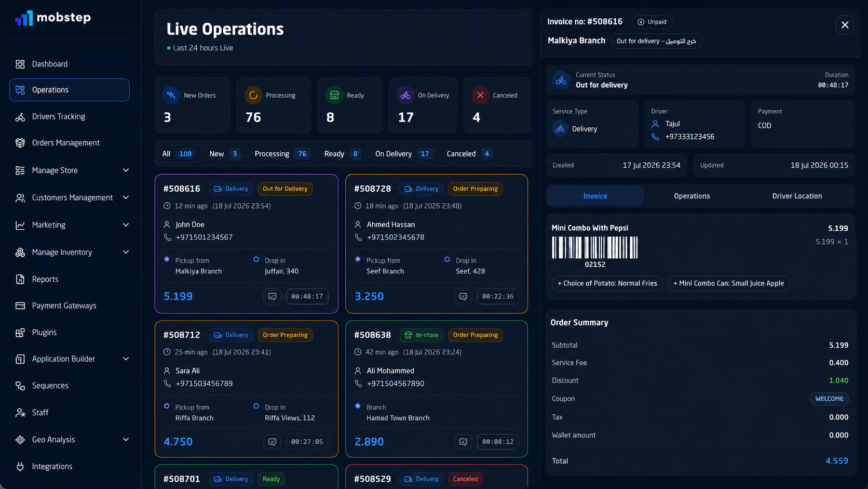Open chat icon on order #508616
Screen dimensions: 868x489
click(x=273, y=296)
